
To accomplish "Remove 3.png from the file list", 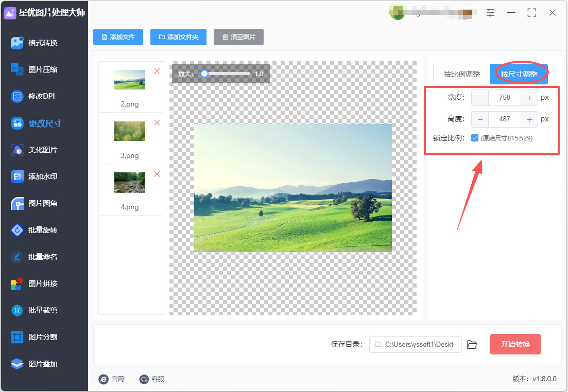I will tap(157, 123).
